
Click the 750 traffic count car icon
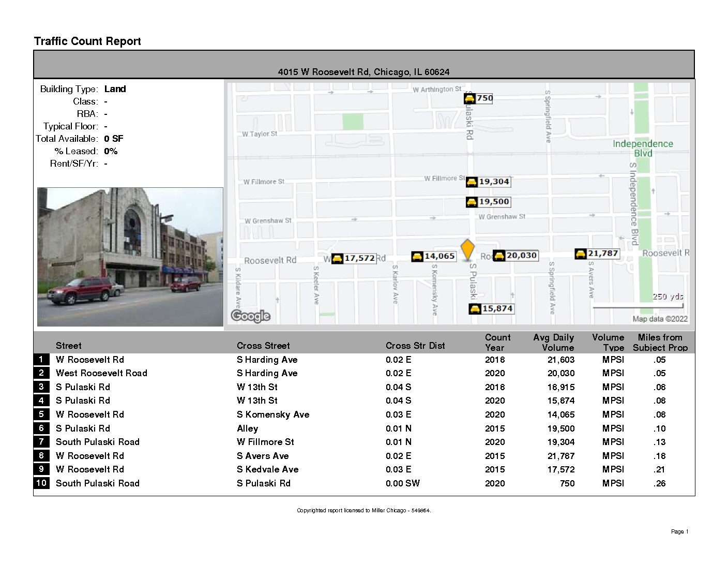[x=469, y=98]
